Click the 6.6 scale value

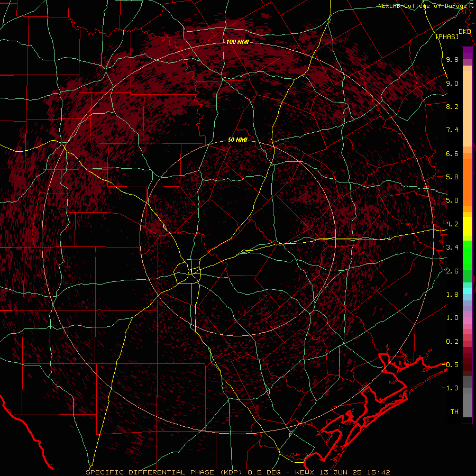point(452,153)
